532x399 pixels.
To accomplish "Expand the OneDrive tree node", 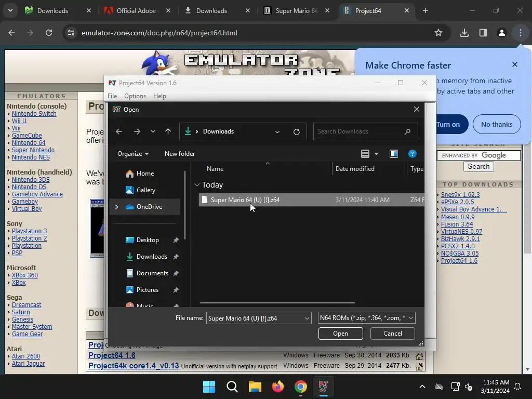I will click(116, 207).
